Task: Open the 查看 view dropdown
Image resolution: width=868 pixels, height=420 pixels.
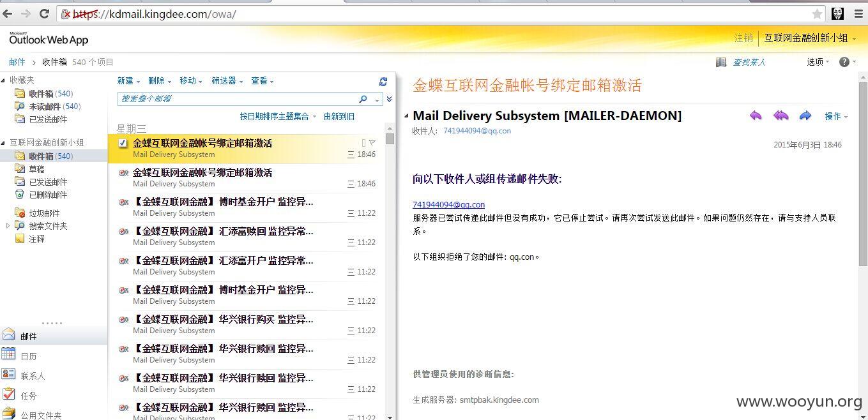Action: 263,81
